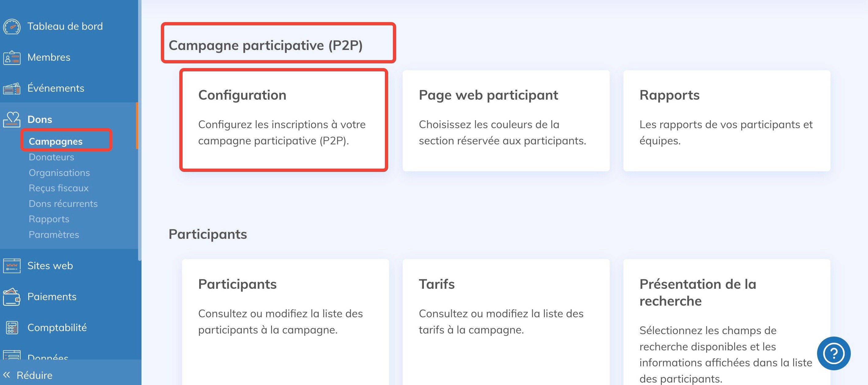Open Paramètres under Dons
This screenshot has height=385, width=868.
(x=54, y=234)
